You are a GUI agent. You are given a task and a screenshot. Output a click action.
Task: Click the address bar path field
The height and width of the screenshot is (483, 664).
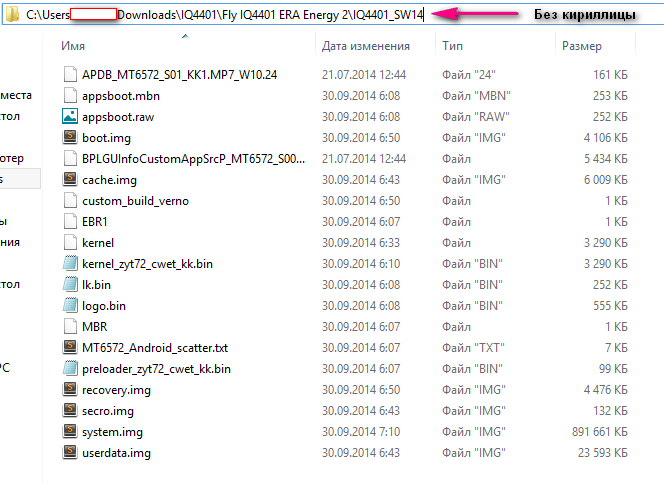coord(250,15)
